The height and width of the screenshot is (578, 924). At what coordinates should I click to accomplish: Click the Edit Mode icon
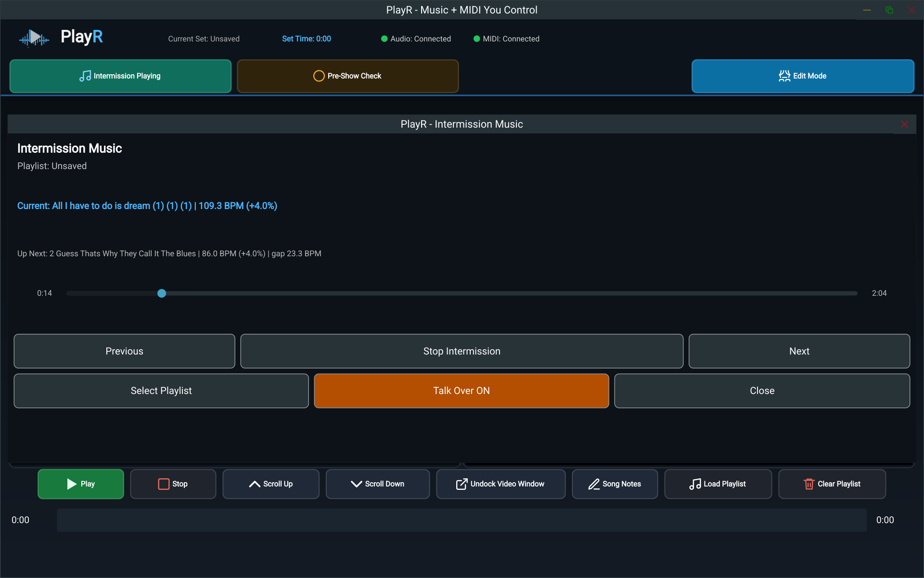pyautogui.click(x=784, y=76)
